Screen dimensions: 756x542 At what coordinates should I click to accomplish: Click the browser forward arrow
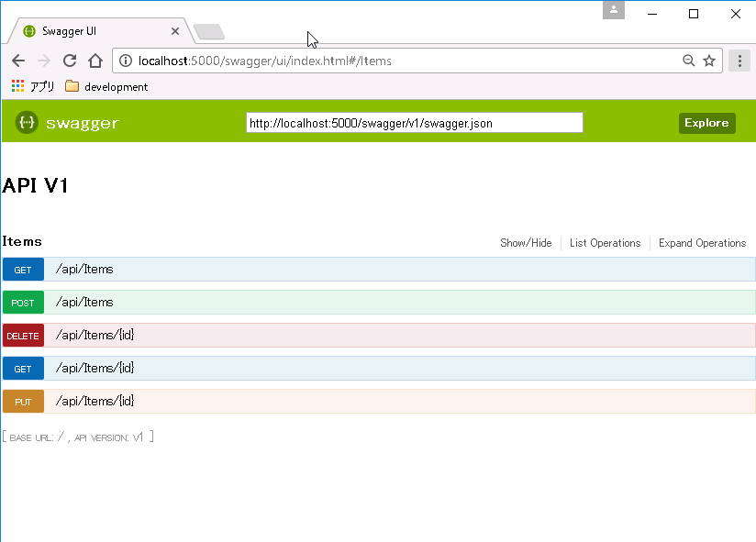[x=44, y=61]
